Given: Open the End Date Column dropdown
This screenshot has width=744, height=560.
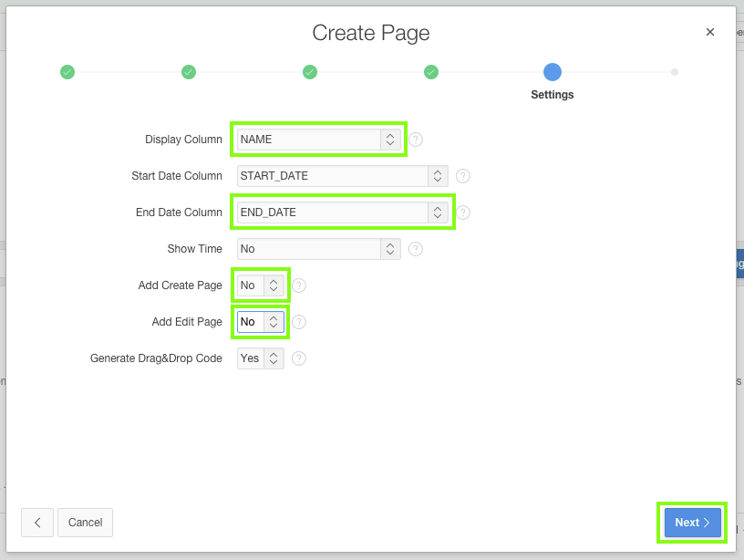Looking at the screenshot, I should pos(342,213).
